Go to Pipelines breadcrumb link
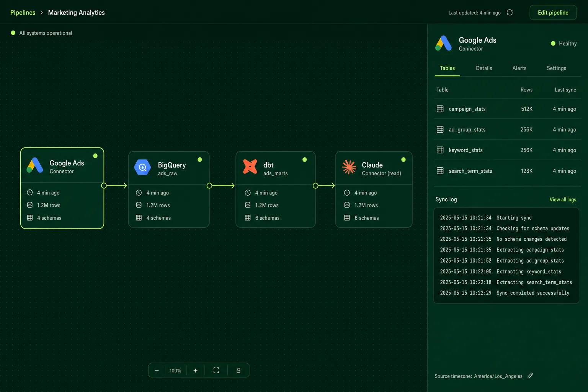 coord(23,13)
